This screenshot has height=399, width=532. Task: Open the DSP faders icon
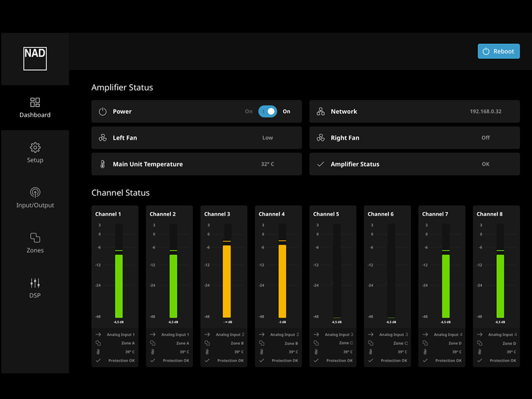[x=35, y=282]
